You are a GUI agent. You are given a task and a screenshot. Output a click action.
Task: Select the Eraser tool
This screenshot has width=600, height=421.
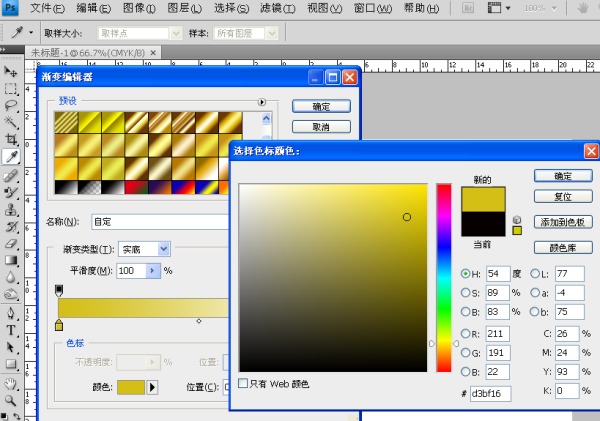point(11,244)
